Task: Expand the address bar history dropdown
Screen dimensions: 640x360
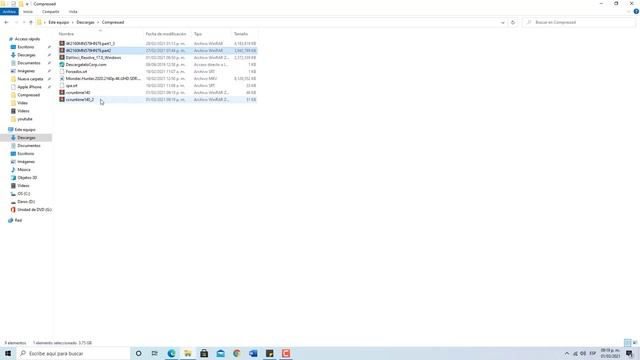Action: click(502, 22)
